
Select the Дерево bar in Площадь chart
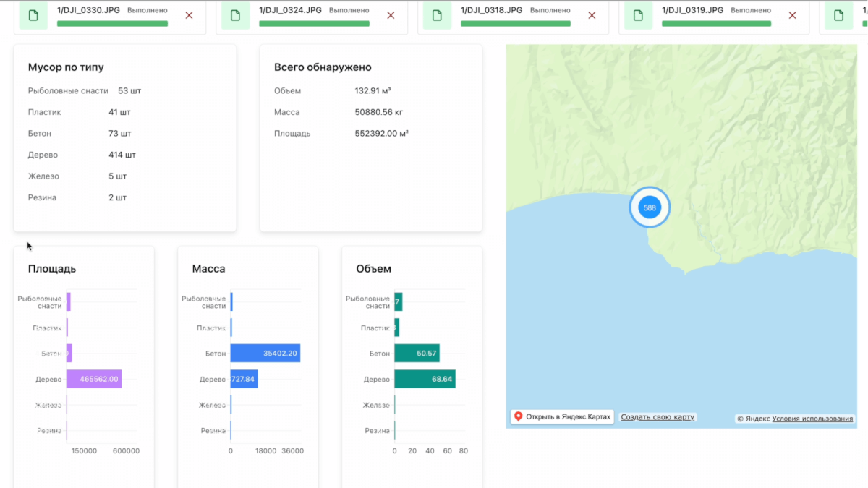[93, 379]
